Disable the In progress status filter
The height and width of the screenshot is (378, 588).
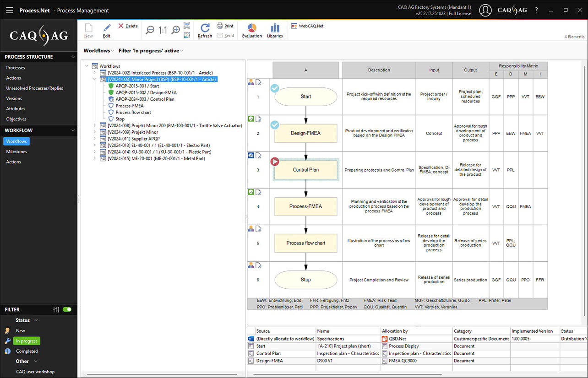click(27, 341)
